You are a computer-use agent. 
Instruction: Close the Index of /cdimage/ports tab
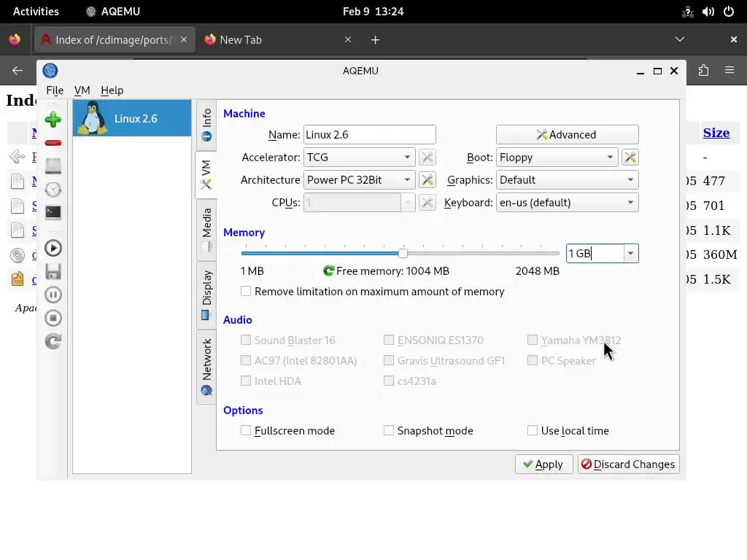point(184,39)
